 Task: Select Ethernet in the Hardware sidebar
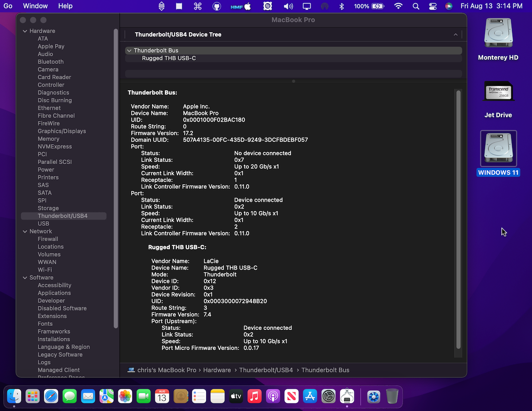49,108
